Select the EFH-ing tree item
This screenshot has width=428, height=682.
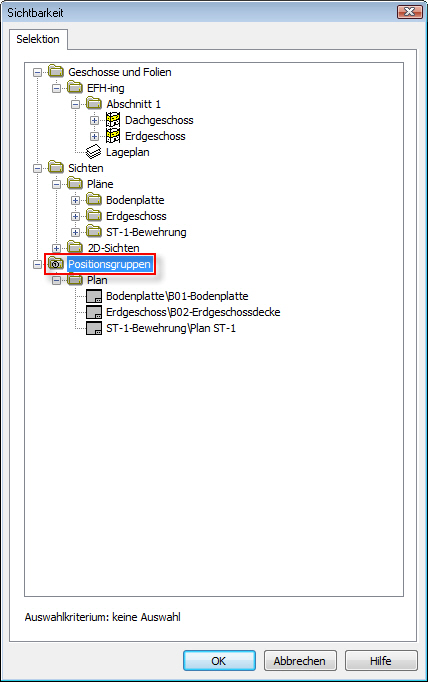(106, 88)
